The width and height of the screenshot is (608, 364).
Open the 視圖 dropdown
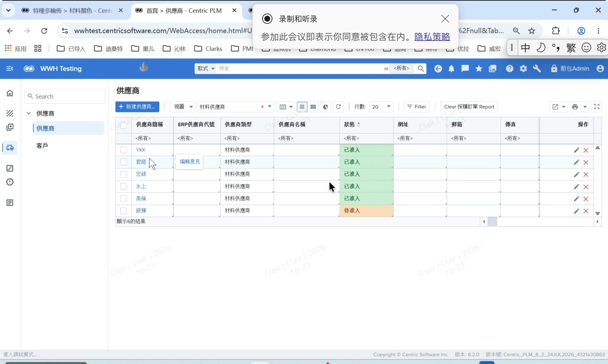(183, 107)
